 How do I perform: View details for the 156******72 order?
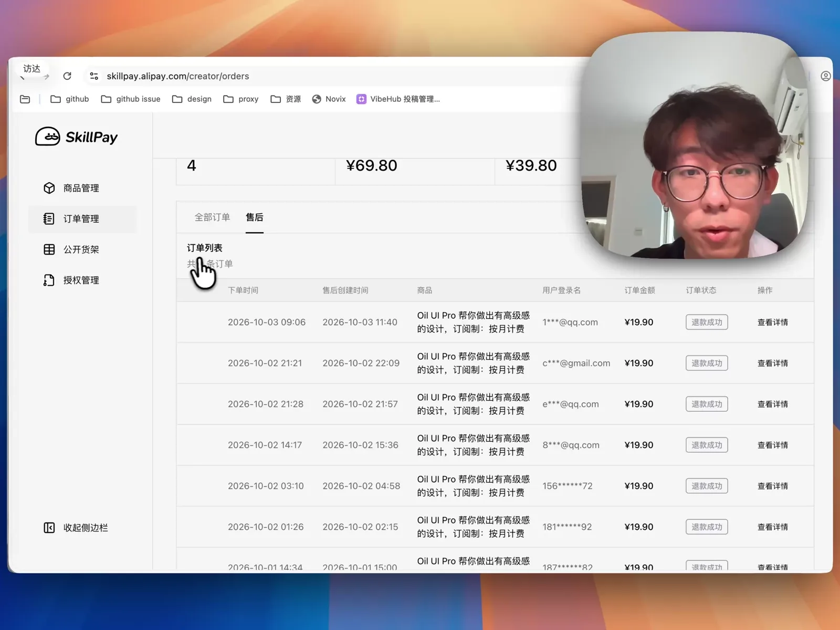(772, 486)
